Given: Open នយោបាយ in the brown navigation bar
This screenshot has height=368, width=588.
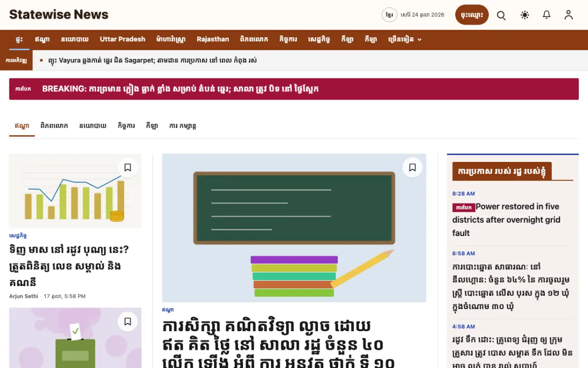Looking at the screenshot, I should coord(75,39).
